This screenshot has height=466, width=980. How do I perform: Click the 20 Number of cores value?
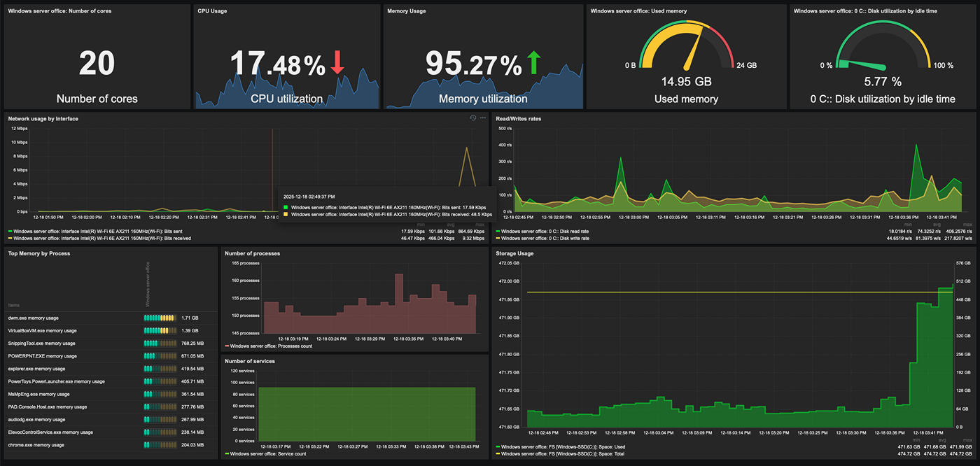[x=97, y=64]
